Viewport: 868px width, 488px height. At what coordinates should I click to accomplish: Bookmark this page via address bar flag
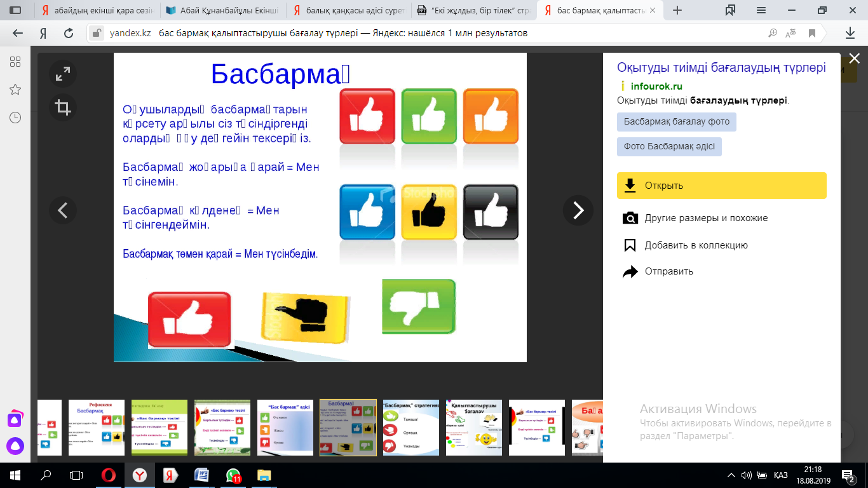click(x=811, y=33)
